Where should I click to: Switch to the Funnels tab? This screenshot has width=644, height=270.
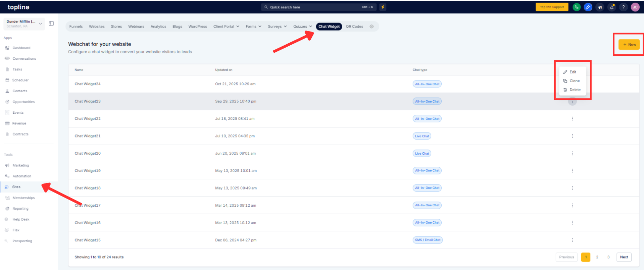(76, 26)
